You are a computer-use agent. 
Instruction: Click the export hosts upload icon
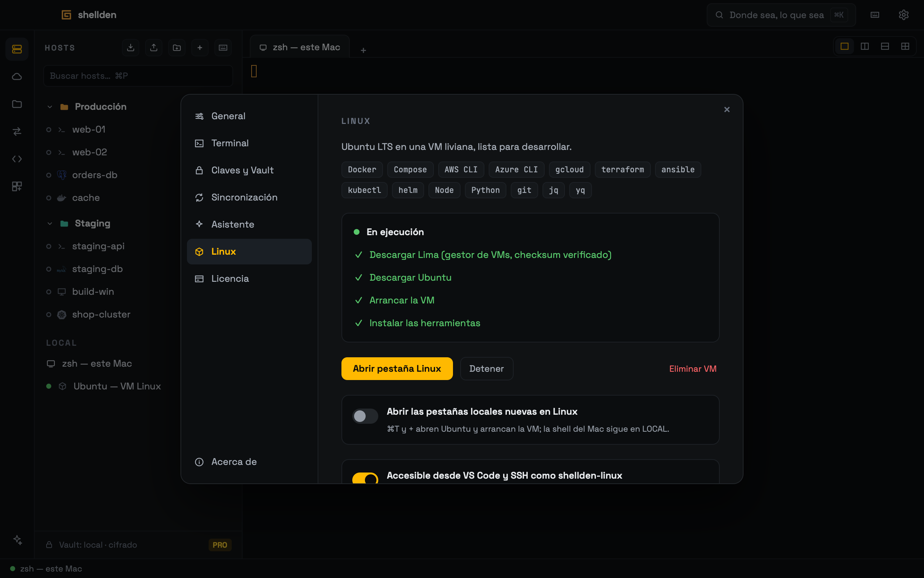[x=153, y=47]
